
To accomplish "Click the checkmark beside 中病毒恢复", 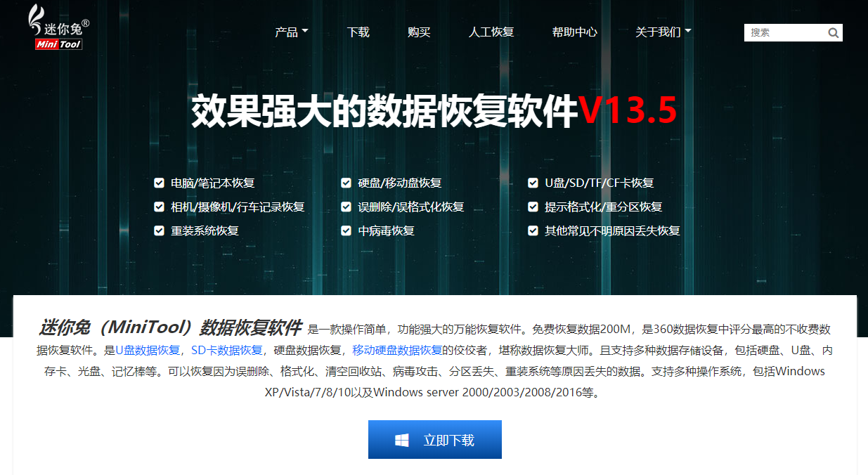I will point(346,231).
